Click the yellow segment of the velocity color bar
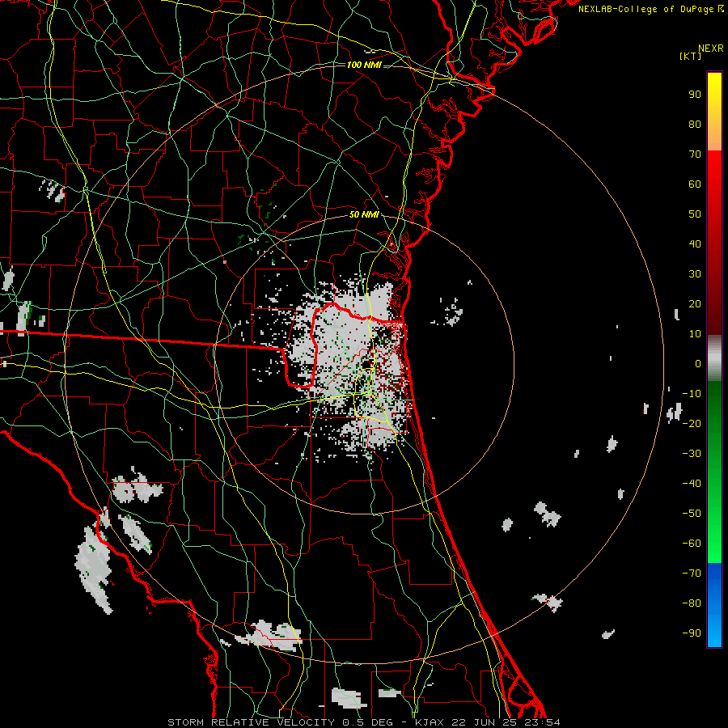The height and width of the screenshot is (728, 728). pos(714,112)
